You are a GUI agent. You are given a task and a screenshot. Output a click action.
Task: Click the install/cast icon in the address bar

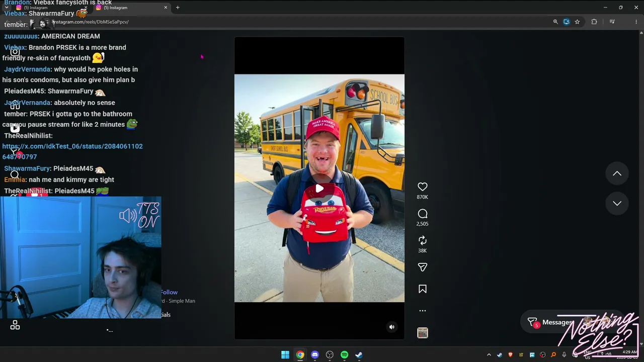pos(567,22)
